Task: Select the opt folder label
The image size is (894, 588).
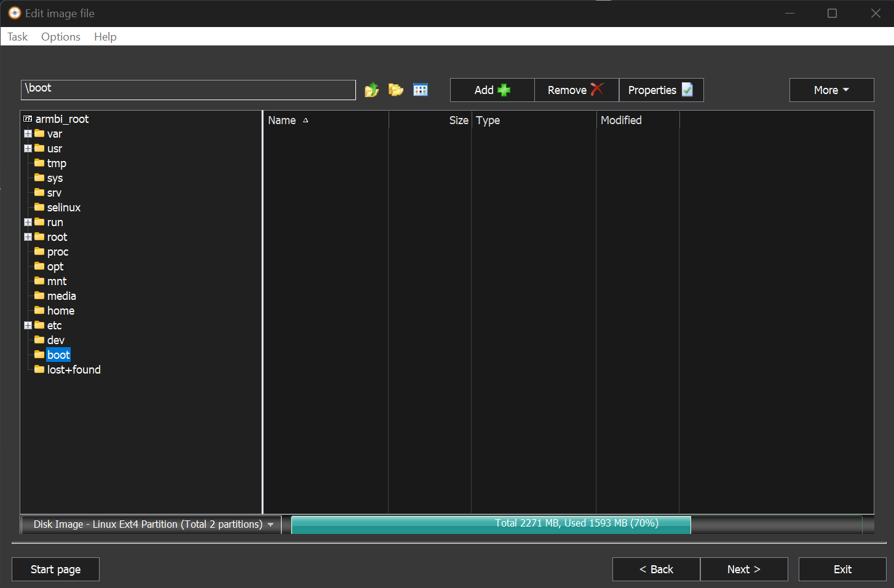Action: [55, 266]
